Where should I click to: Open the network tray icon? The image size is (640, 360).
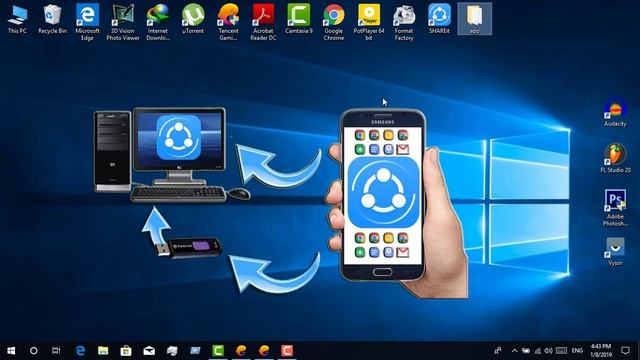tap(538, 351)
